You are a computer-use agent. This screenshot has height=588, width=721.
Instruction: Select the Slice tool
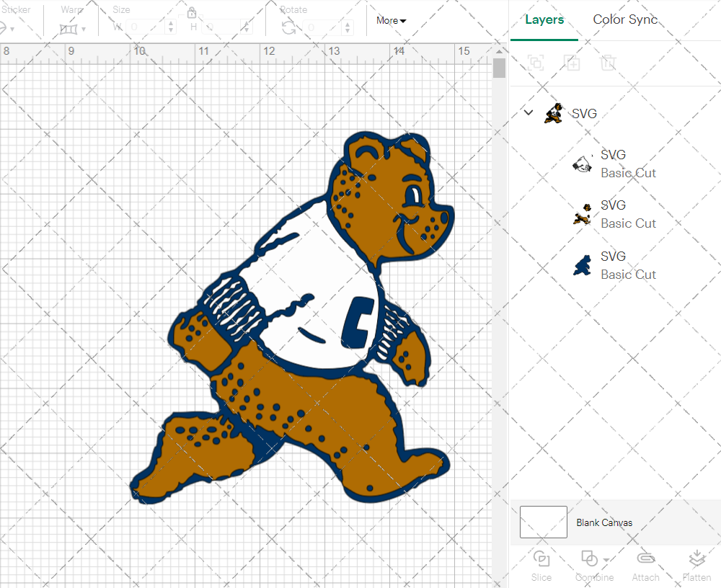pyautogui.click(x=541, y=564)
